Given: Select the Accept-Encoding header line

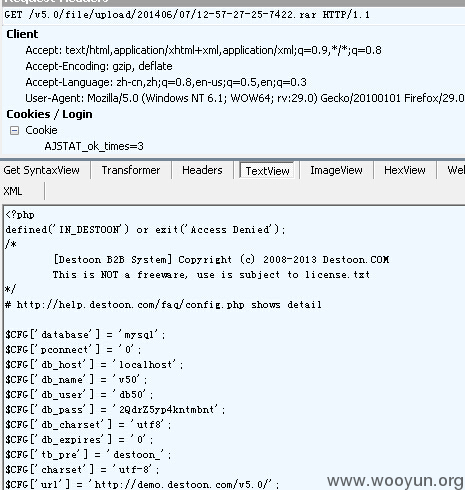Looking at the screenshot, I should tap(99, 66).
